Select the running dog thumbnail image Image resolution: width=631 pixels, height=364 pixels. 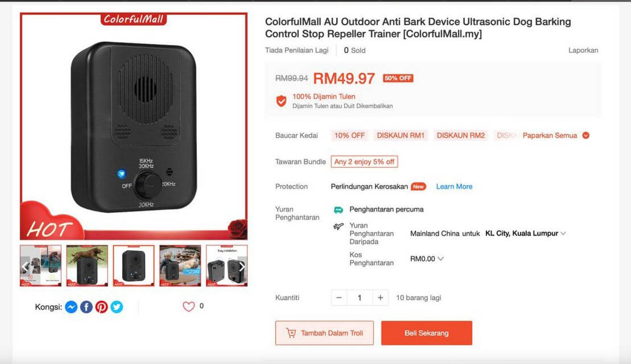pyautogui.click(x=87, y=266)
